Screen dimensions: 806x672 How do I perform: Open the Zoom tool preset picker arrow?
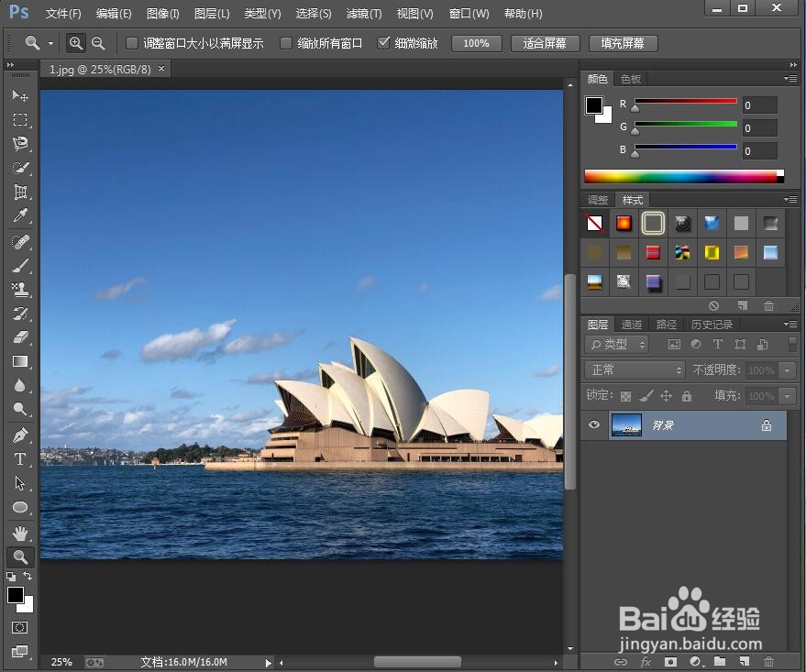(50, 44)
